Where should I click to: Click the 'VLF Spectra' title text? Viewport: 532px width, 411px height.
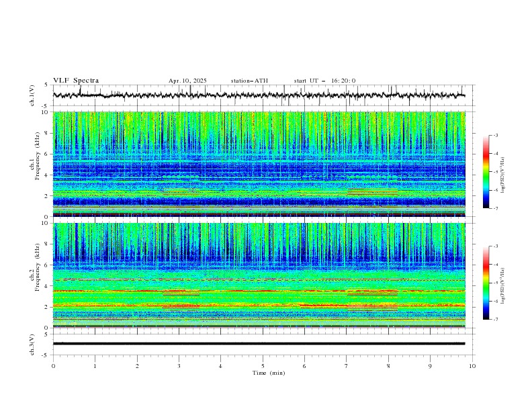click(x=76, y=81)
